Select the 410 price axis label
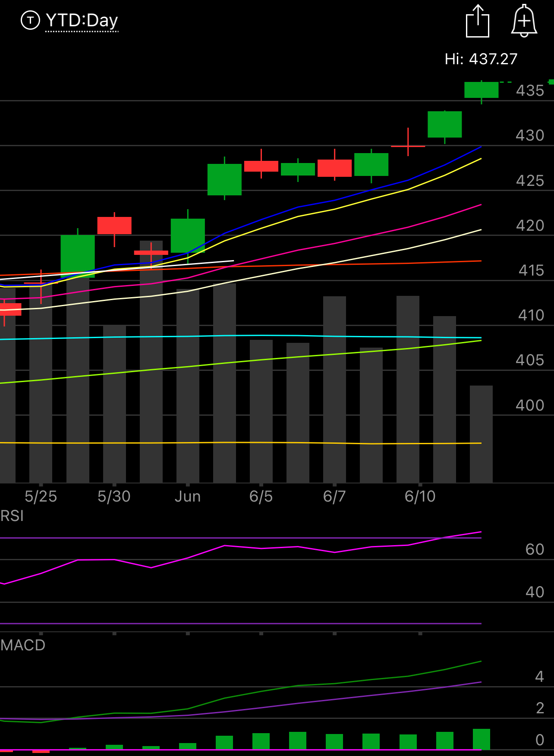 pyautogui.click(x=531, y=315)
